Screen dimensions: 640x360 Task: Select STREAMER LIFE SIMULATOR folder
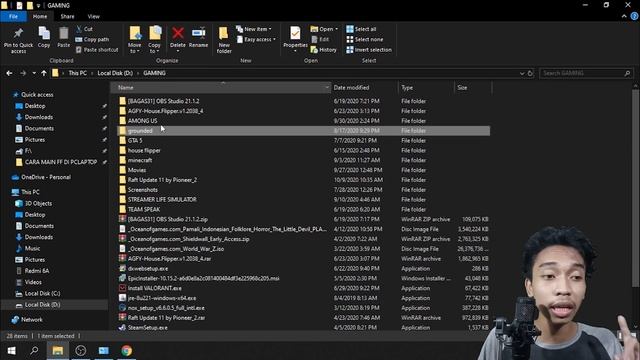tap(162, 200)
